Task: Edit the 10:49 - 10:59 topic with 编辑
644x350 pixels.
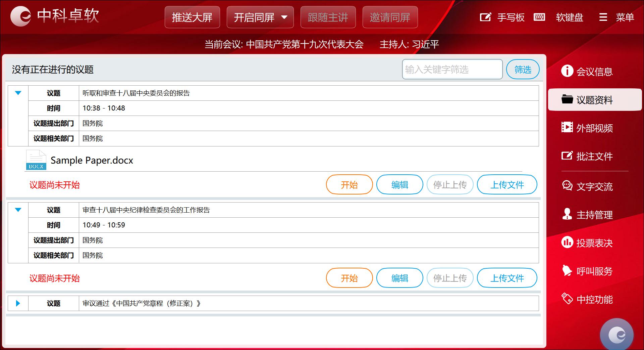Action: (400, 278)
